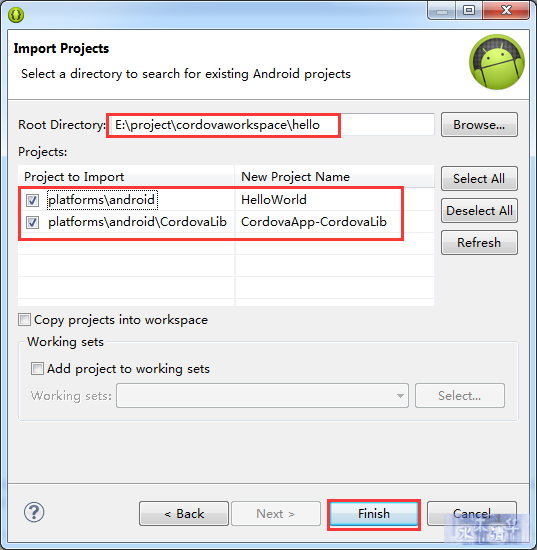Click the Root Directory text field
Image resolution: width=537 pixels, height=550 pixels.
tap(271, 125)
